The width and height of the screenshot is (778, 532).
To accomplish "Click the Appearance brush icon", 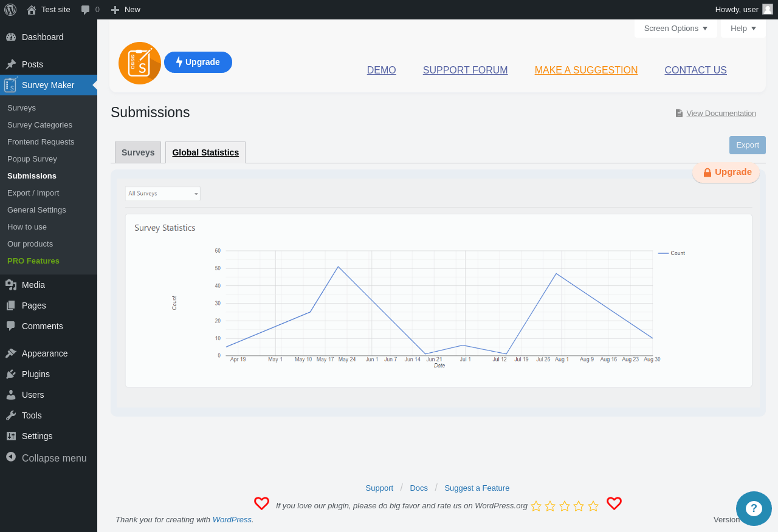I will 11,353.
